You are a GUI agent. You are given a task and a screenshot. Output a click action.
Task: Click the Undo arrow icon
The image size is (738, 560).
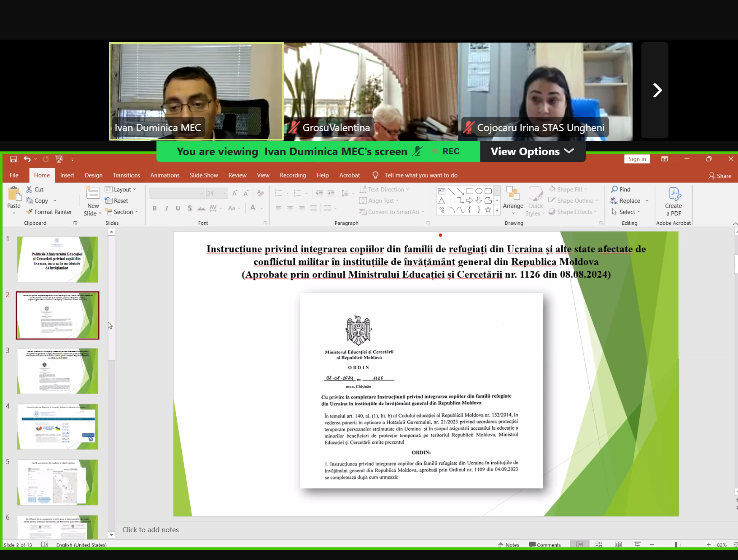tap(27, 159)
